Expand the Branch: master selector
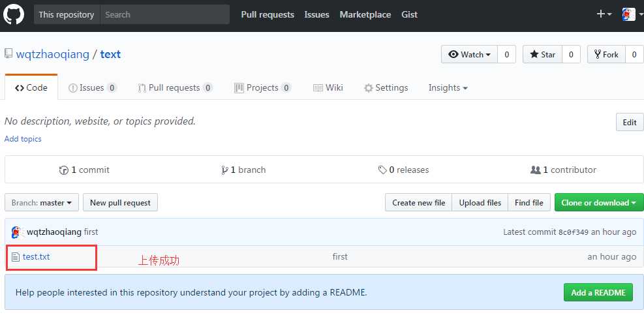 click(42, 202)
